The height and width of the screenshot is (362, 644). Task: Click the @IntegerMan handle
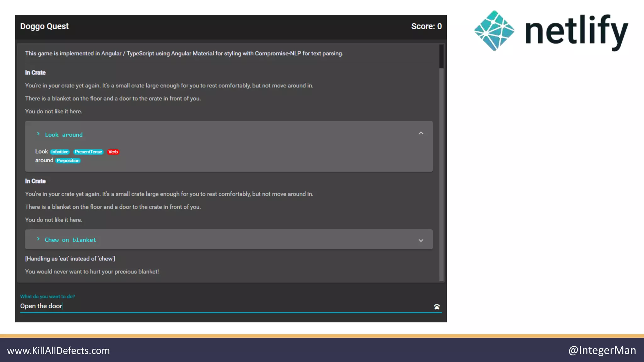[x=602, y=350]
